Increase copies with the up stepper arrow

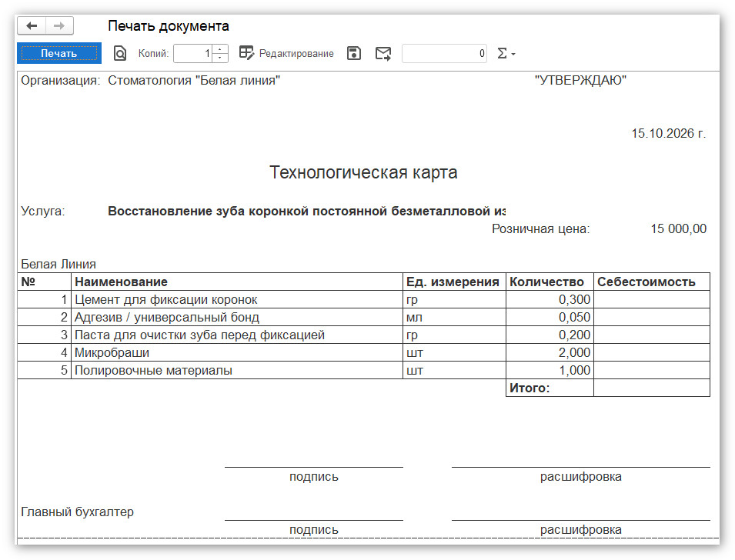(x=220, y=49)
